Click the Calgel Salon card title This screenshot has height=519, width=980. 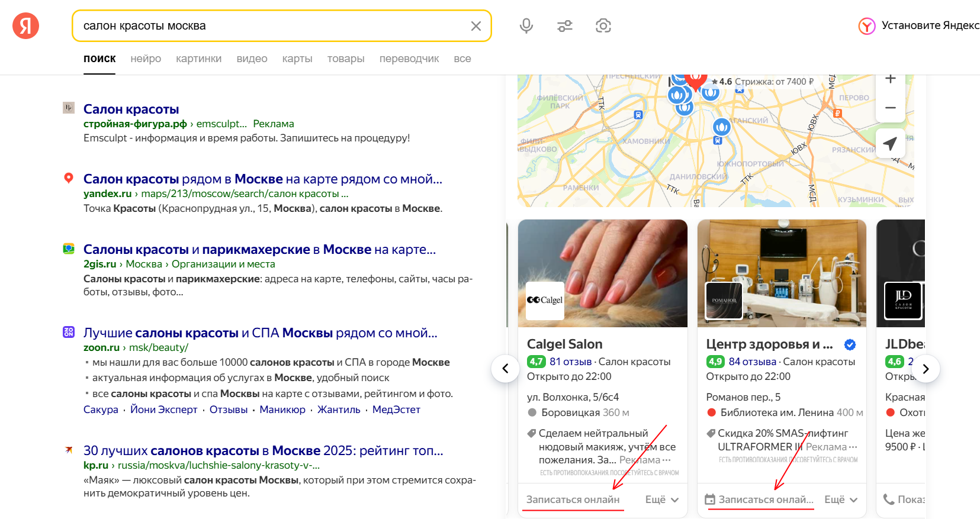point(565,344)
